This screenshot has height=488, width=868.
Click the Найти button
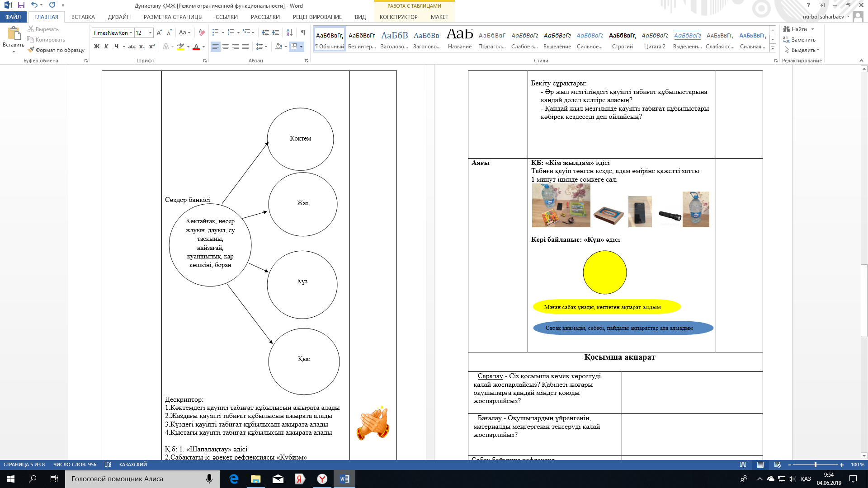(798, 29)
